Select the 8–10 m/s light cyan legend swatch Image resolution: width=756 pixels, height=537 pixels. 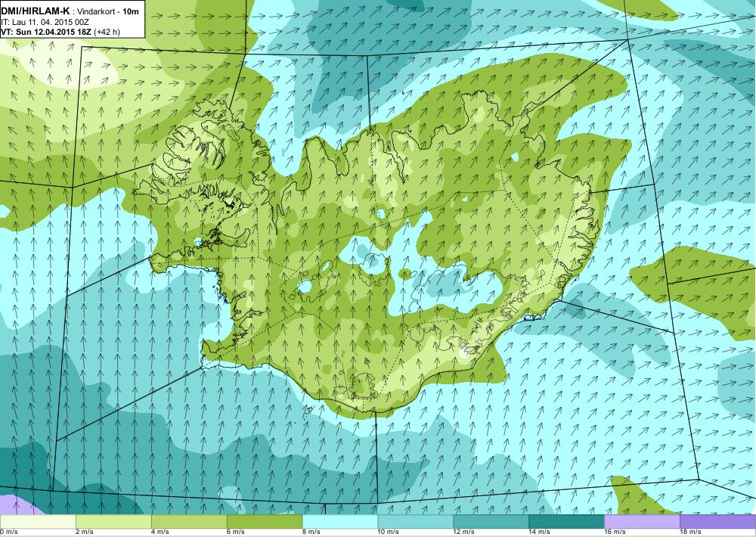340,522
